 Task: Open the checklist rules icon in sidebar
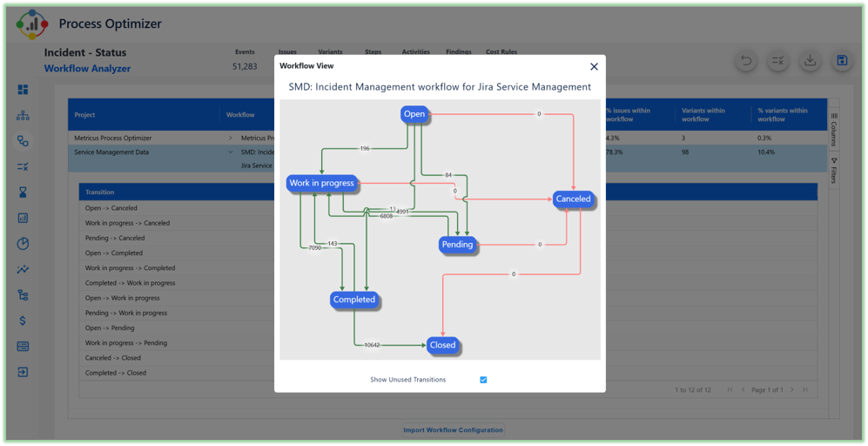(x=23, y=166)
